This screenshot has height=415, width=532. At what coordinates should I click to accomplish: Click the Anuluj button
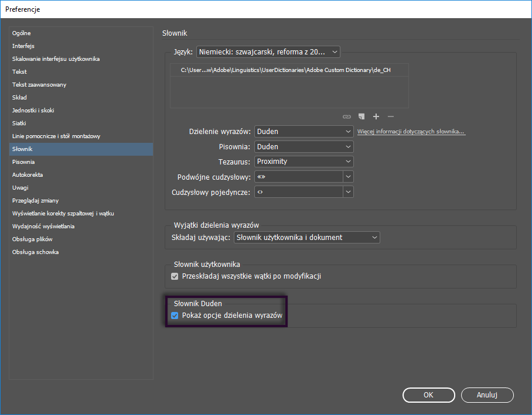click(487, 395)
